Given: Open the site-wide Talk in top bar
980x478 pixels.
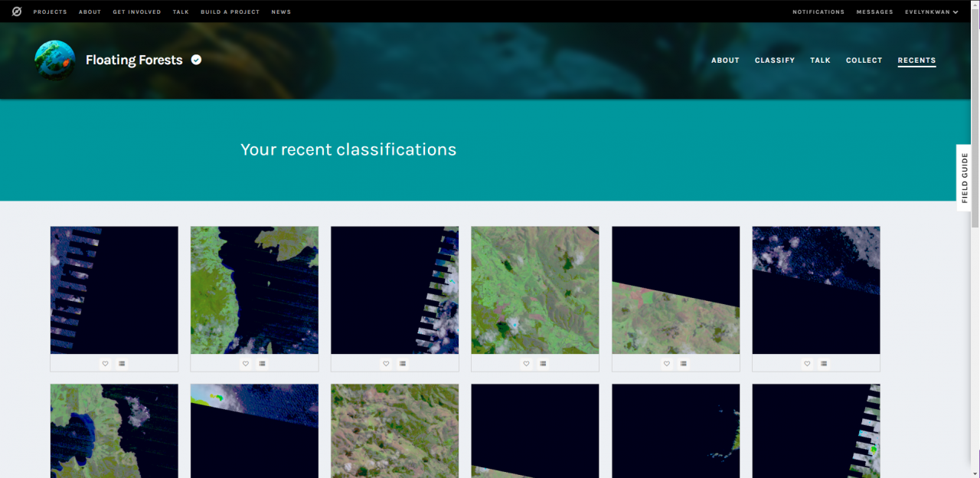Looking at the screenshot, I should tap(181, 12).
